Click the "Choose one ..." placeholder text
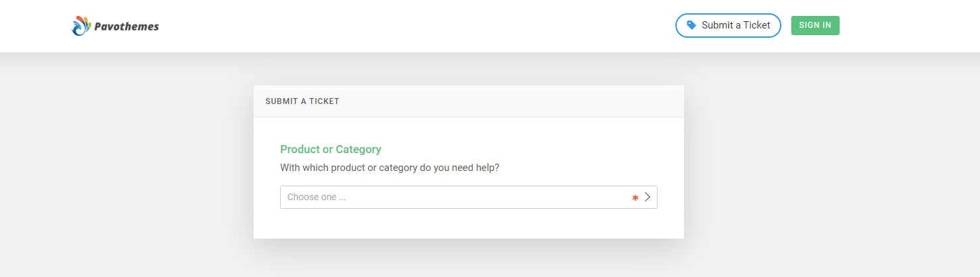 [x=317, y=197]
